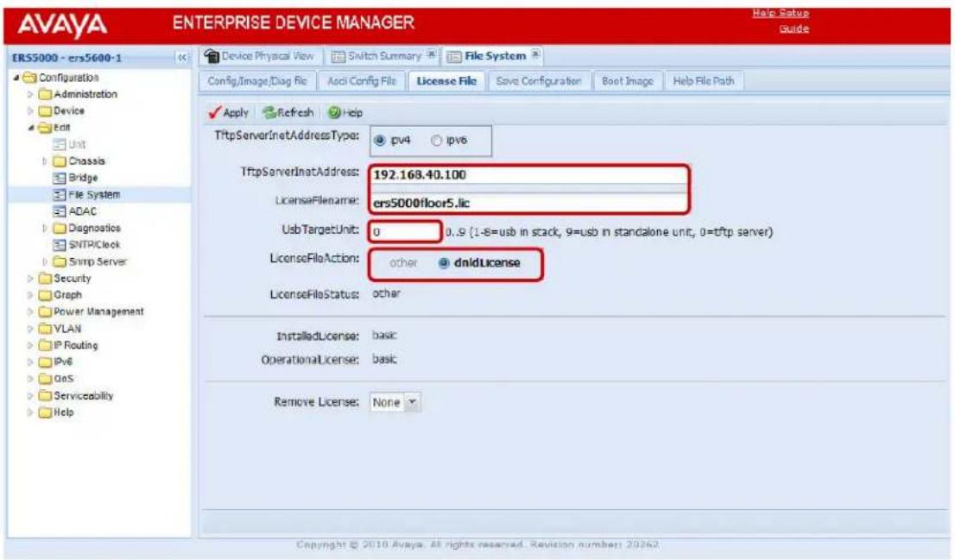
Task: Click the SNTP/Clock page icon
Action: (x=60, y=245)
